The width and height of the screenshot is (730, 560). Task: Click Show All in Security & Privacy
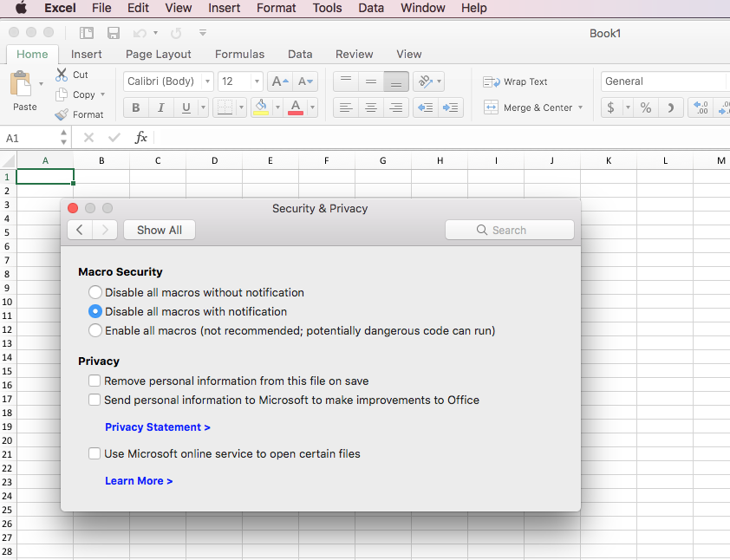pyautogui.click(x=160, y=230)
